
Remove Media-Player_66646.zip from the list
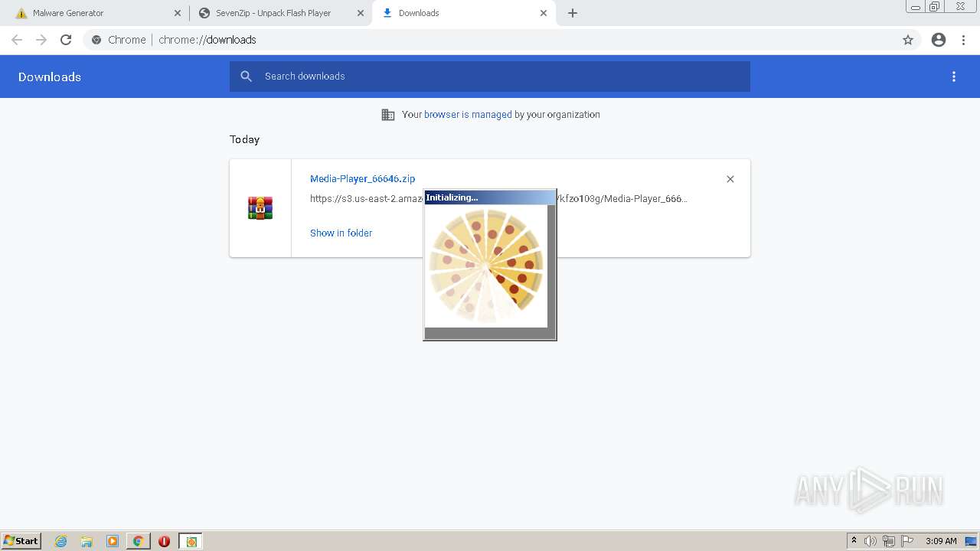pyautogui.click(x=730, y=179)
